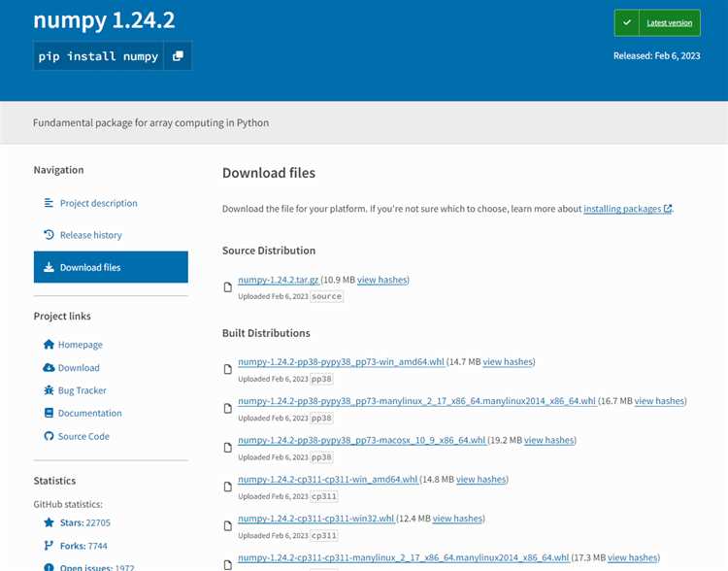This screenshot has width=728, height=571.
Task: Download the pp38 manylinux2014 x86_64 wheel
Action: click(x=417, y=400)
